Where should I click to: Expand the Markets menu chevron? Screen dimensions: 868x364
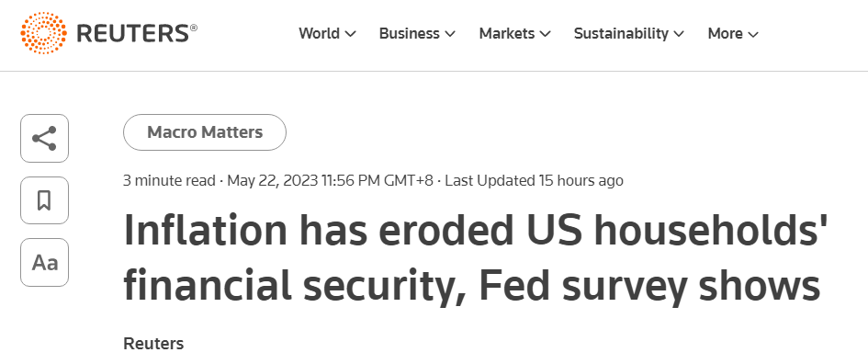[x=546, y=34]
